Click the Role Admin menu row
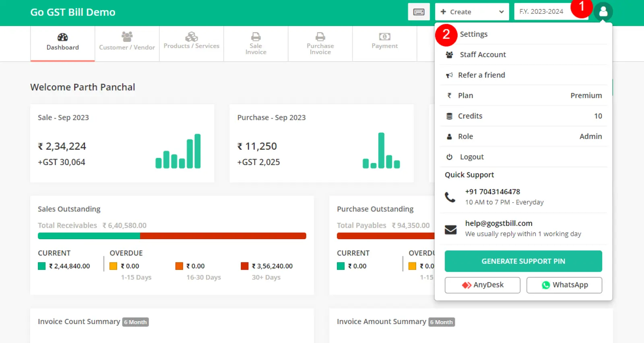 point(523,137)
